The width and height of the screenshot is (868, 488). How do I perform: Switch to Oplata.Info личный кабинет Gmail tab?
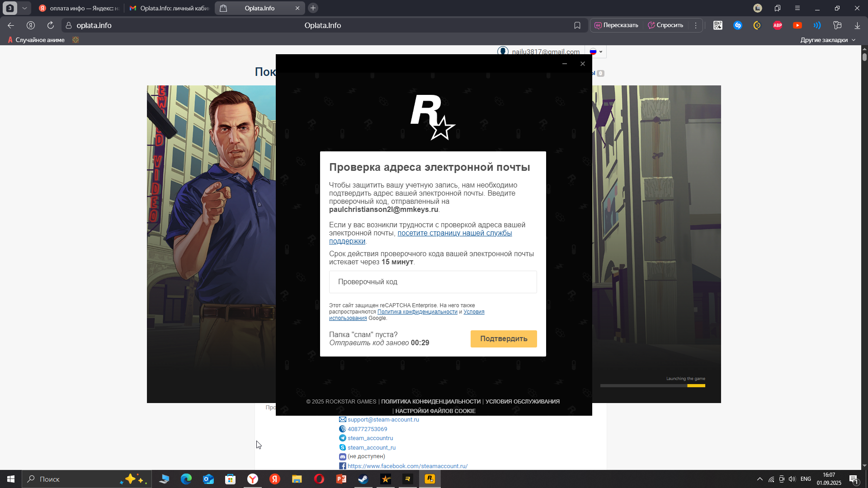point(169,8)
